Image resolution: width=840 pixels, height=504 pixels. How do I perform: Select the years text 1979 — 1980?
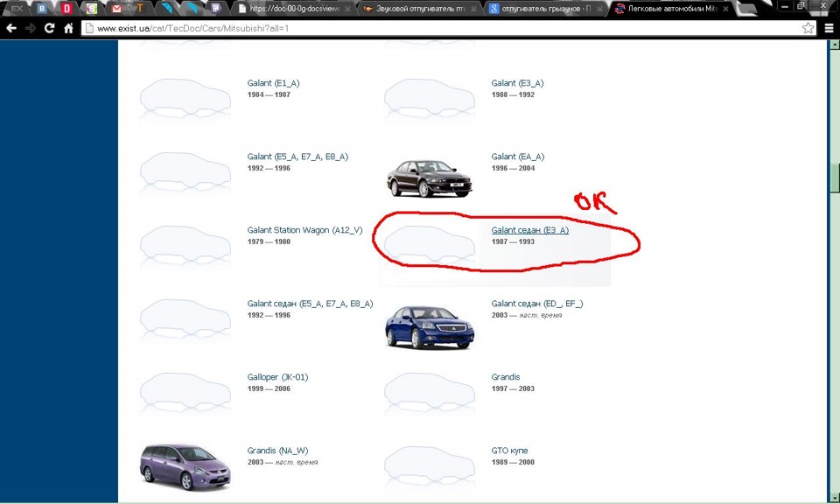269,241
